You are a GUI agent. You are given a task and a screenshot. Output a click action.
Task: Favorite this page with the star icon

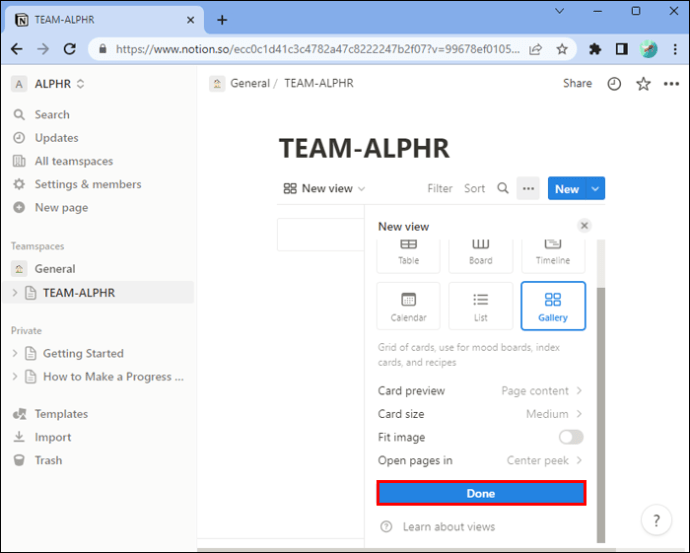click(643, 84)
